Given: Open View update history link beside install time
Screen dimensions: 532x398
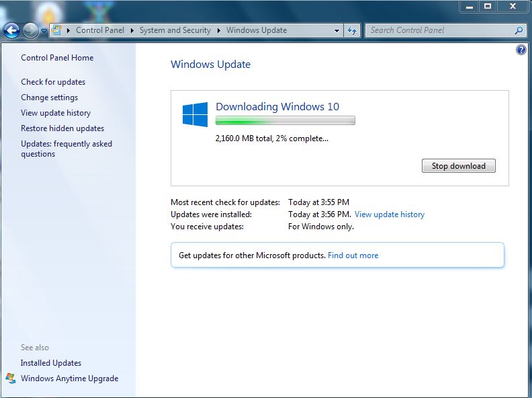Looking at the screenshot, I should coord(390,214).
